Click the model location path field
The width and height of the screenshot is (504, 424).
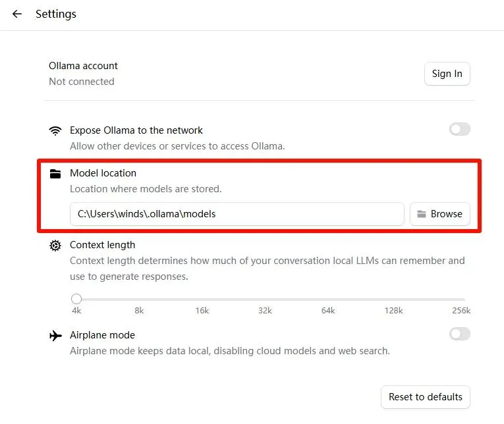[x=237, y=214]
